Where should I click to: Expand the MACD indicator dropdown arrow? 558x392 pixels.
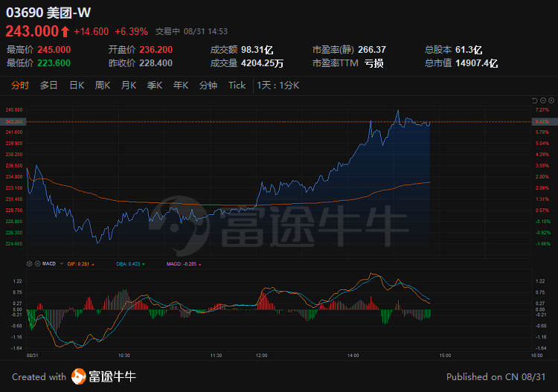coord(62,264)
